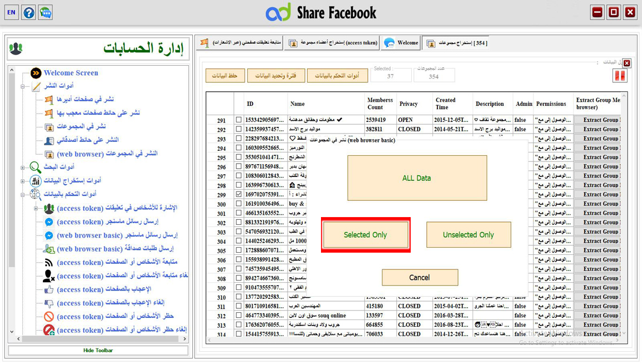Screen dimensions: 642x364
Task: Click messenger icon for إرسال رسائل ماسنجر (web browser basic)
Action: [x=49, y=235]
